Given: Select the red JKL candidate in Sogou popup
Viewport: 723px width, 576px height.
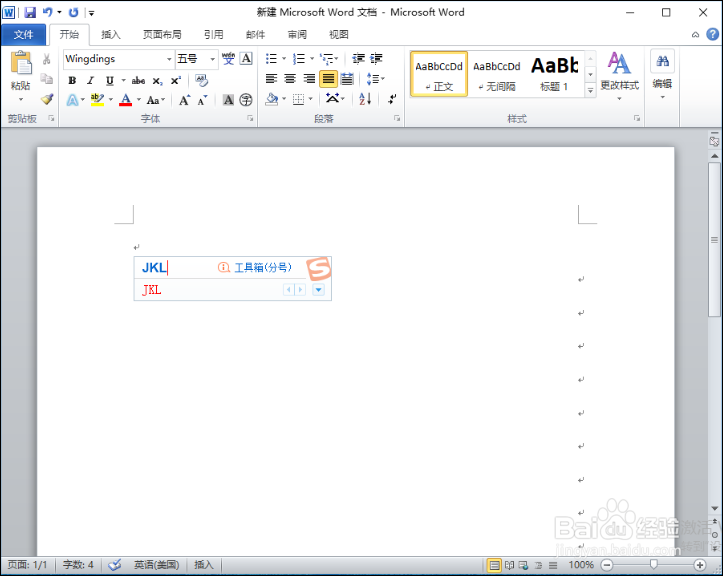Looking at the screenshot, I should (152, 290).
